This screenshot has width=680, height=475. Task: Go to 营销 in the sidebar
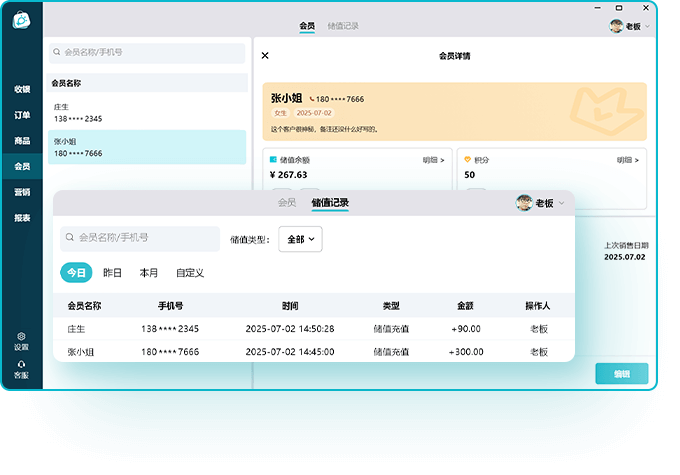pyautogui.click(x=22, y=192)
